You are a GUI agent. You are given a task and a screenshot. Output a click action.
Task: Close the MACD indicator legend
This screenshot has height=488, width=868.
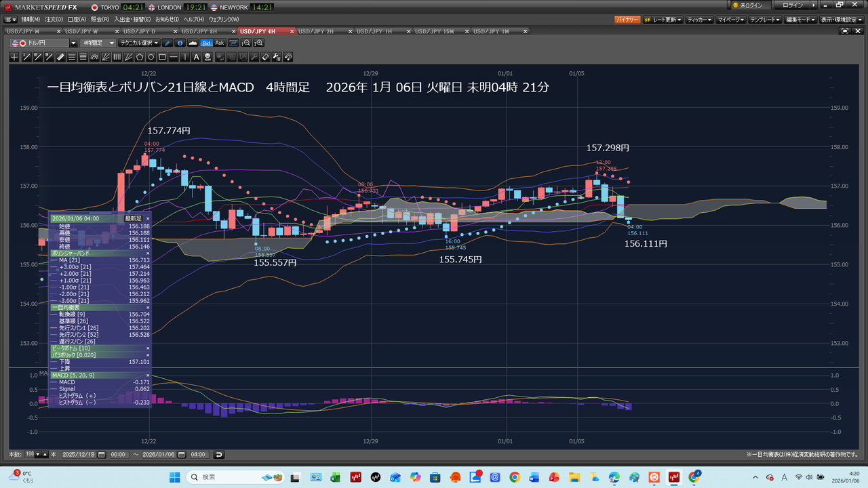tap(148, 375)
